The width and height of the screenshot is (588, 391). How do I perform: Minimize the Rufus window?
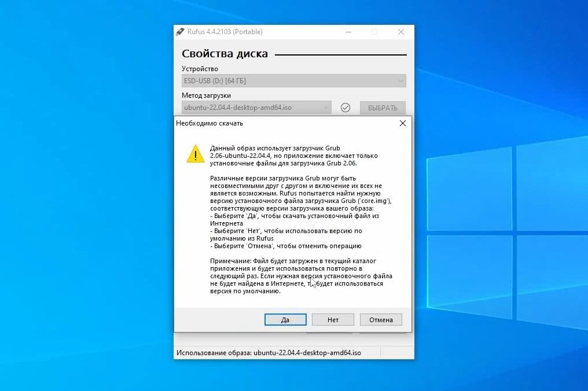[x=348, y=32]
